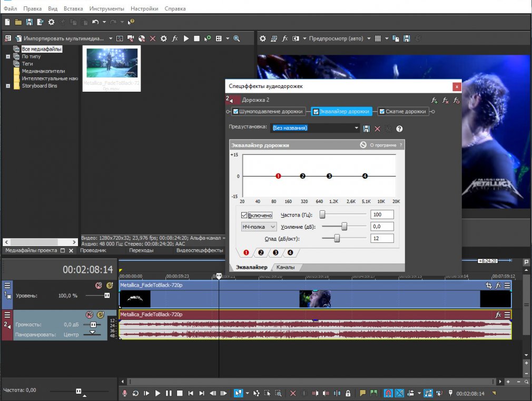This screenshot has width=532, height=401.
Task: Search media bins with the magnifier icon
Action: [237, 38]
